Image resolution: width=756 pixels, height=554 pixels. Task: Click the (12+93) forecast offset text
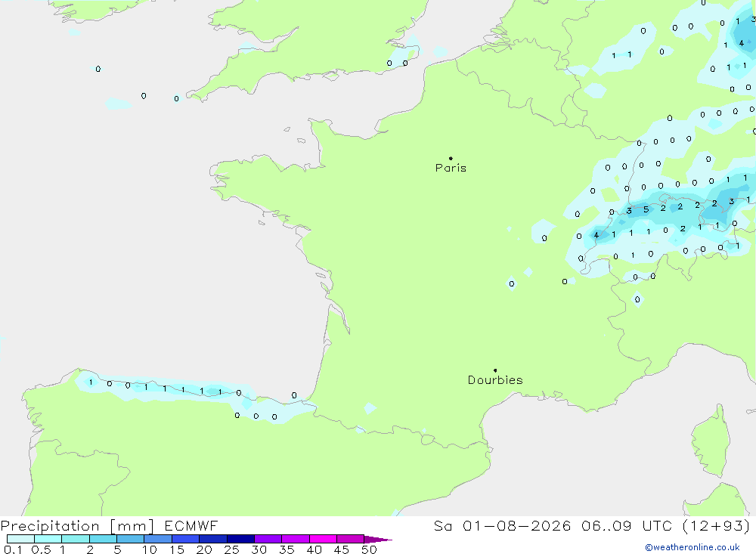click(x=717, y=526)
